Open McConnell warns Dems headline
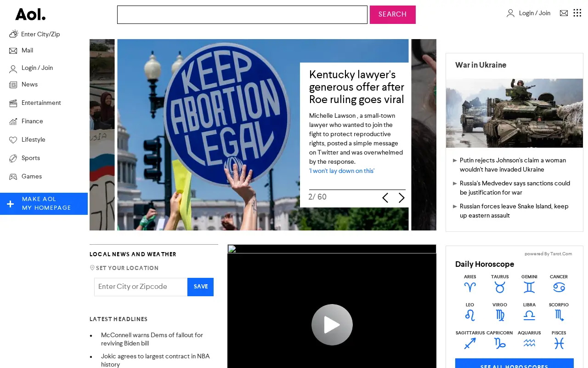 click(152, 339)
